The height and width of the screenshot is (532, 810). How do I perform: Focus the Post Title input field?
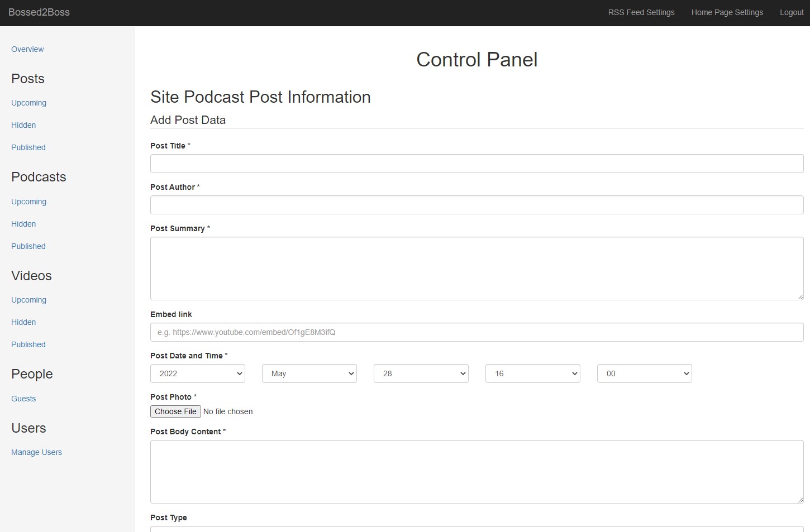point(477,164)
